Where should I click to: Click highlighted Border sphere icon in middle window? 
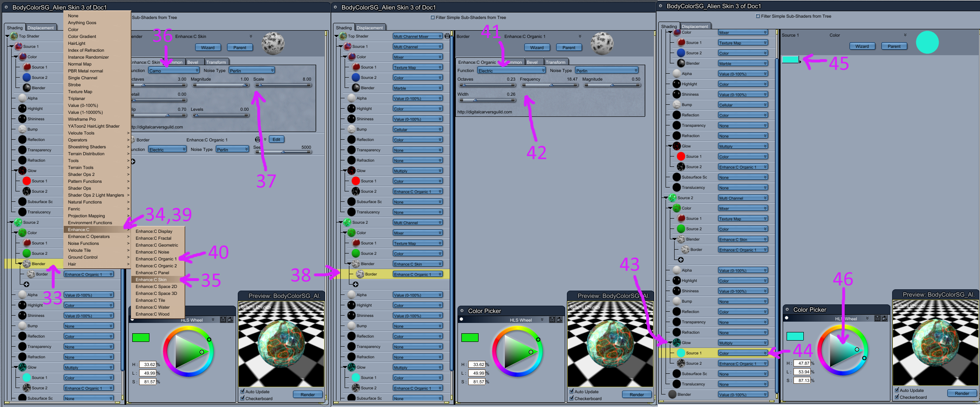[360, 274]
